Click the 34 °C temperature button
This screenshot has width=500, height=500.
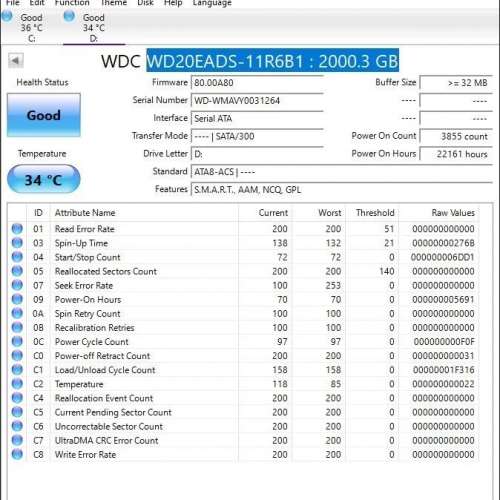44,179
